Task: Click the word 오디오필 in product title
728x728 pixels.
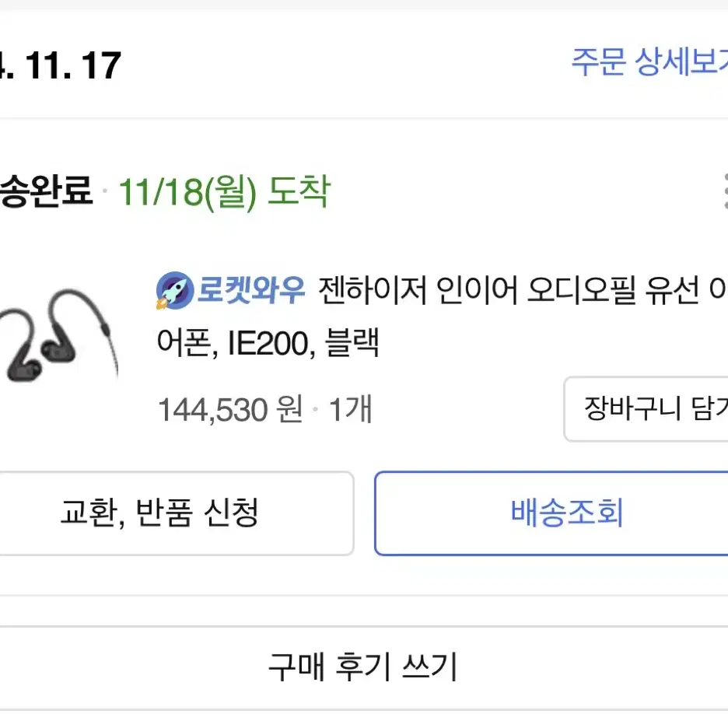Action: 582,290
